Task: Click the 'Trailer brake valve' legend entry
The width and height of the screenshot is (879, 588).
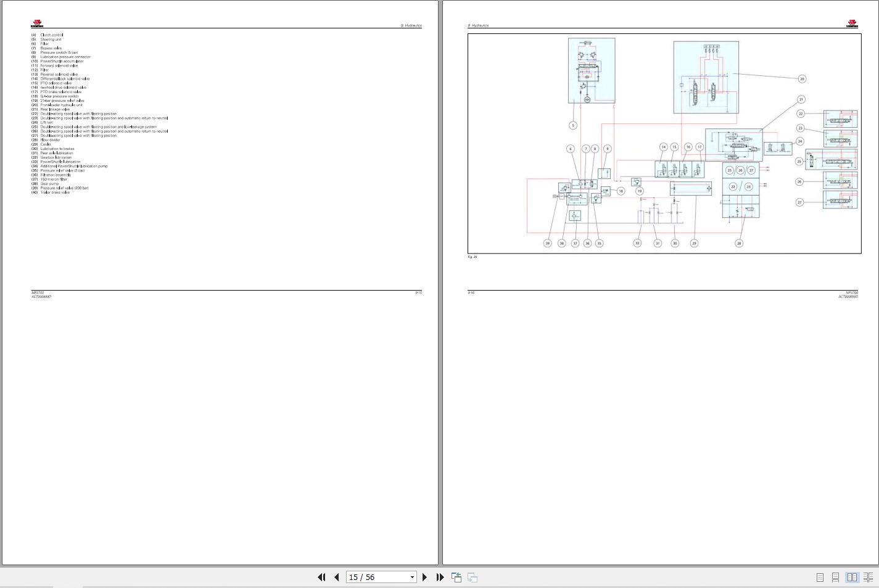Action: pos(55,193)
